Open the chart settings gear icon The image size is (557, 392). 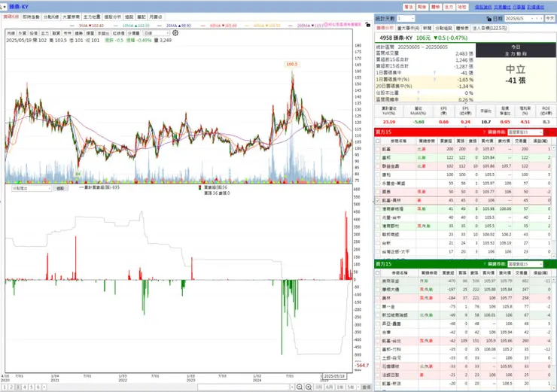175,33
